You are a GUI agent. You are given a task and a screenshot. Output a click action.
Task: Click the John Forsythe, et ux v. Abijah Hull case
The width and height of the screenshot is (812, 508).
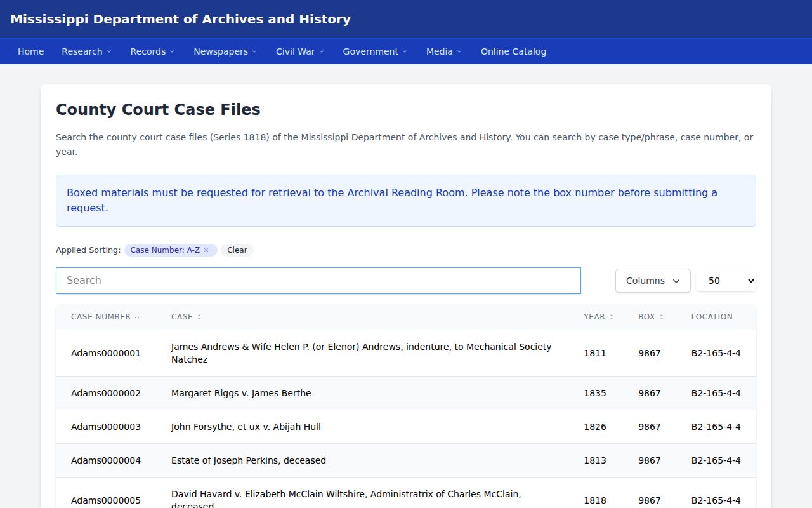coord(246,427)
